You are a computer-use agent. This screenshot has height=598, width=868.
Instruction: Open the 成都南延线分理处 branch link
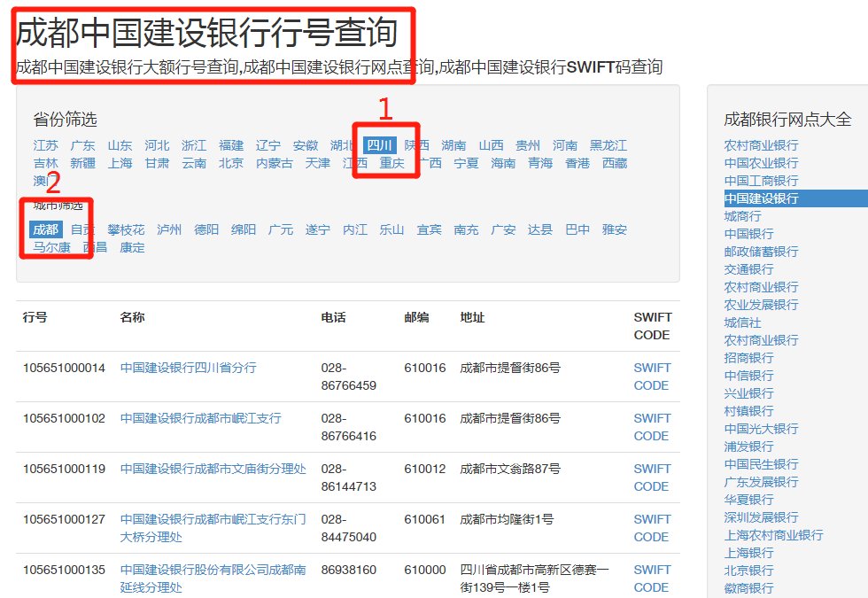pos(213,579)
